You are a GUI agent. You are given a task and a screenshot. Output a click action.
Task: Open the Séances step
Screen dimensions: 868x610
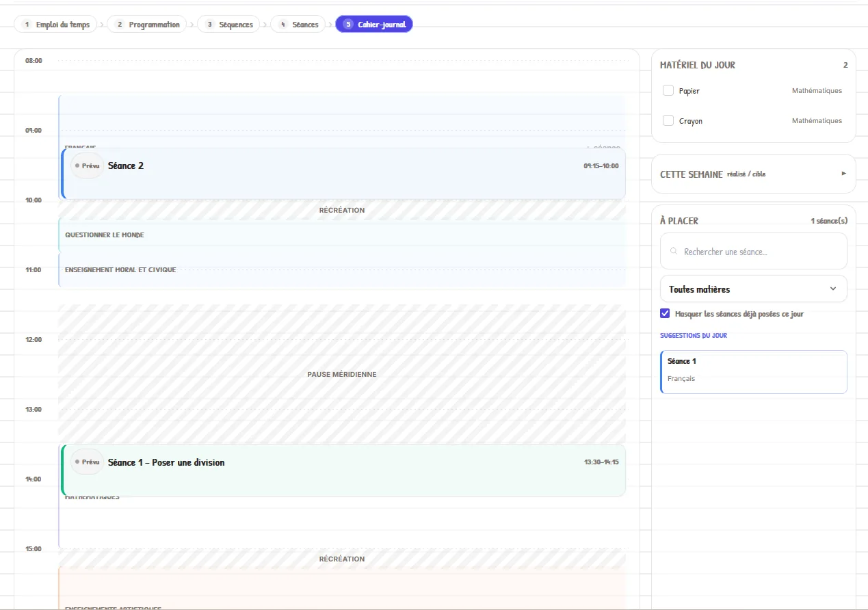[298, 25]
